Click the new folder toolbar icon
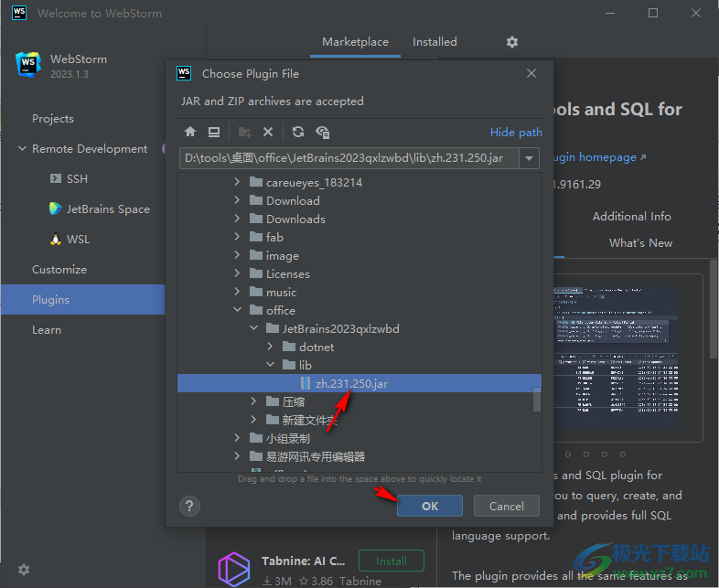Viewport: 719px width, 588px height. point(245,133)
